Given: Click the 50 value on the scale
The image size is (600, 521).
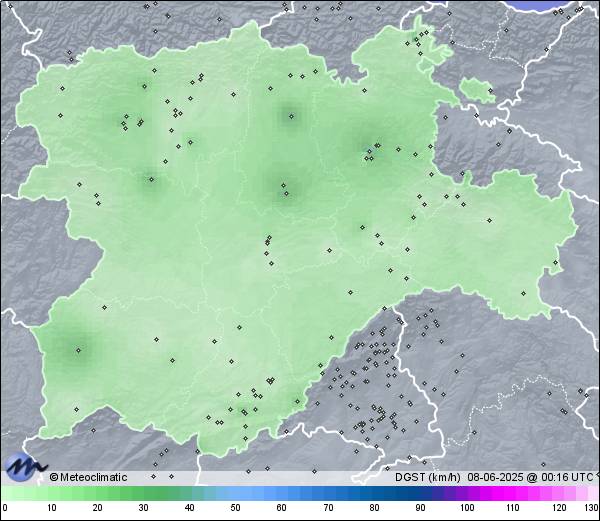Looking at the screenshot, I should coord(235,508).
